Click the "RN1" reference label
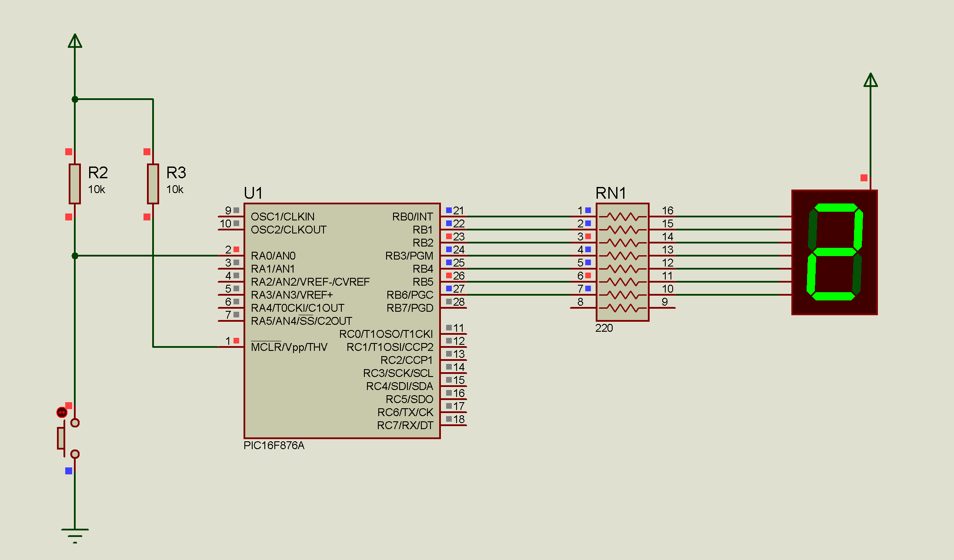The height and width of the screenshot is (560, 954). [611, 193]
